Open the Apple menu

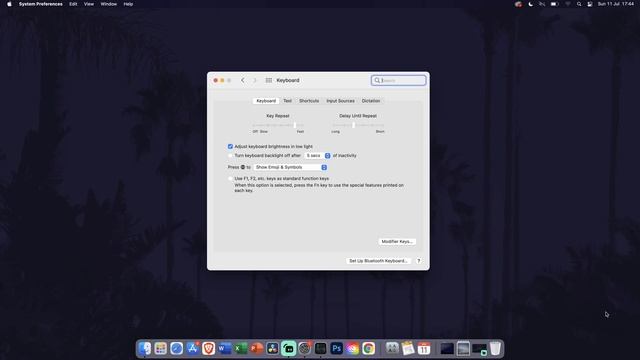[x=9, y=4]
